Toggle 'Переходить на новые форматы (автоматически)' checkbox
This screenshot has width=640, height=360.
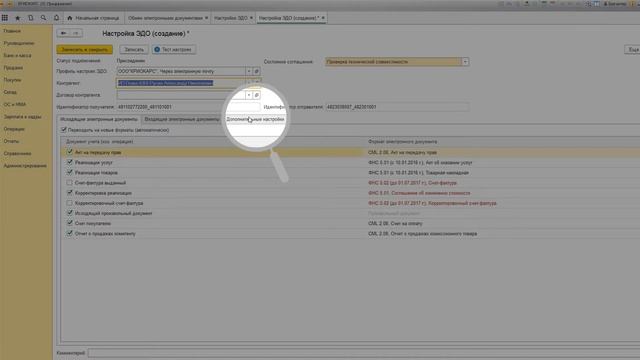[x=64, y=130]
